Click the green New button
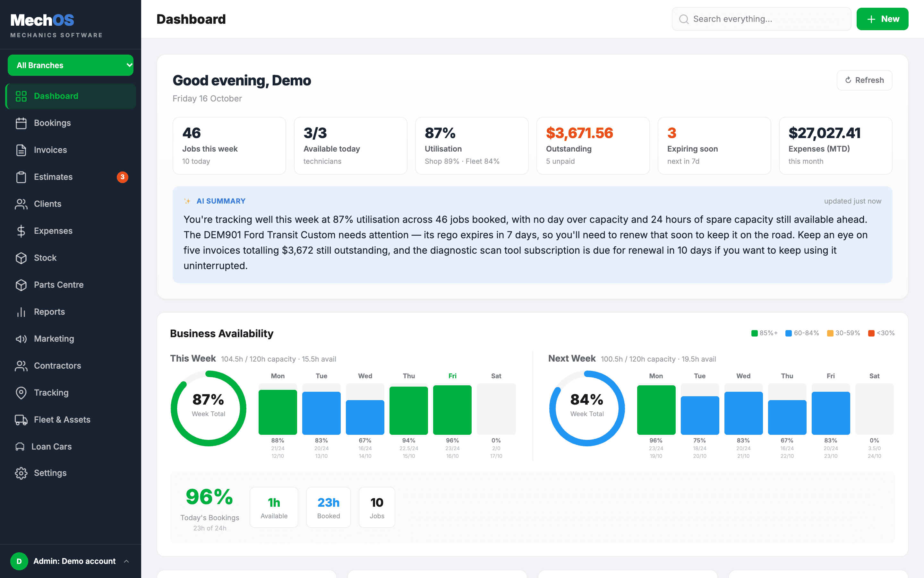Viewport: 924px width, 578px height. point(882,19)
